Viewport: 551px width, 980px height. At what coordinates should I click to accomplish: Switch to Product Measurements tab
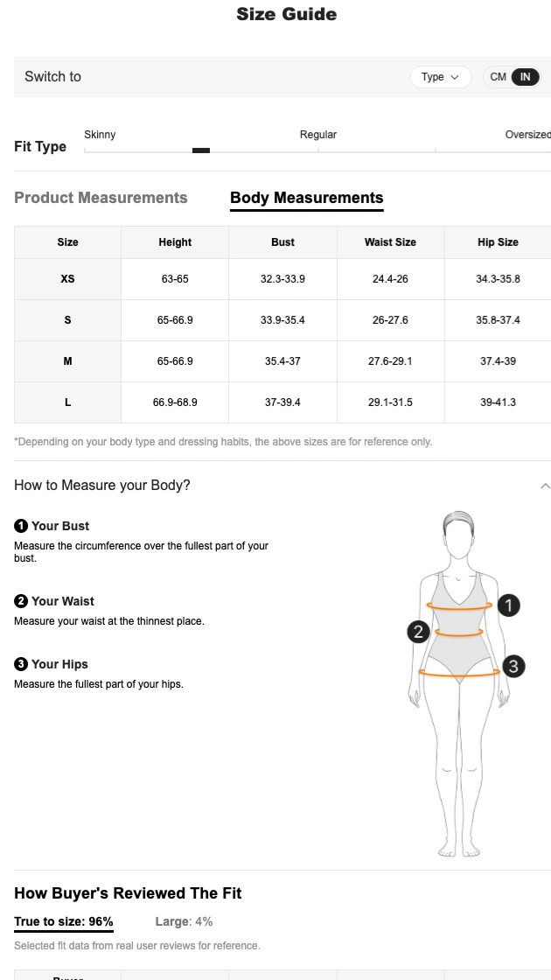[101, 198]
